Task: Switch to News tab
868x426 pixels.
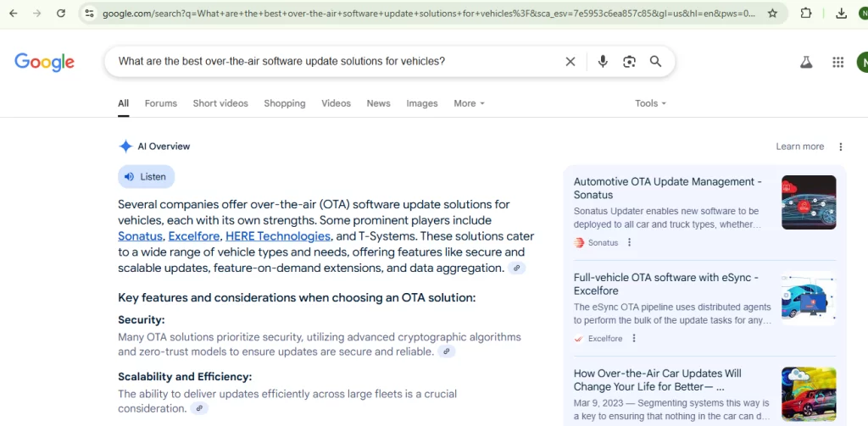Action: tap(378, 103)
